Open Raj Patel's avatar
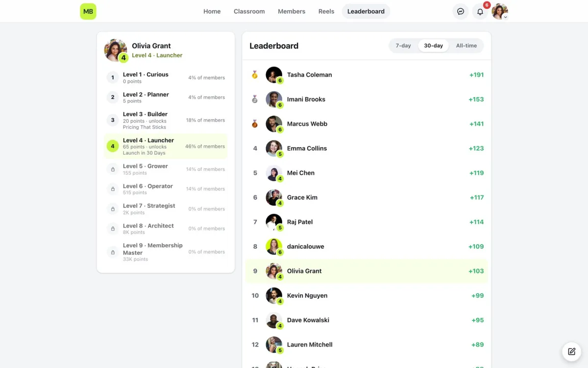Screen dimensions: 588x368 (274, 222)
